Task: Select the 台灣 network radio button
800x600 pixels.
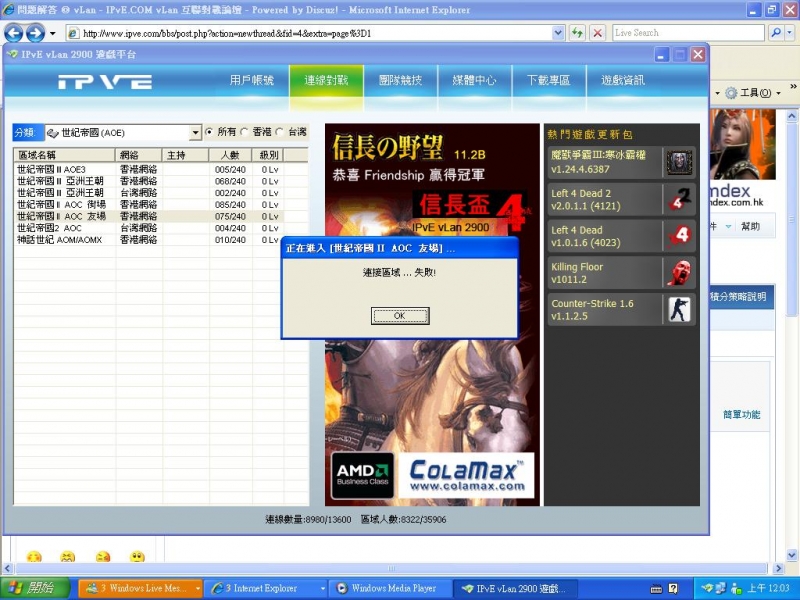Action: coord(280,132)
